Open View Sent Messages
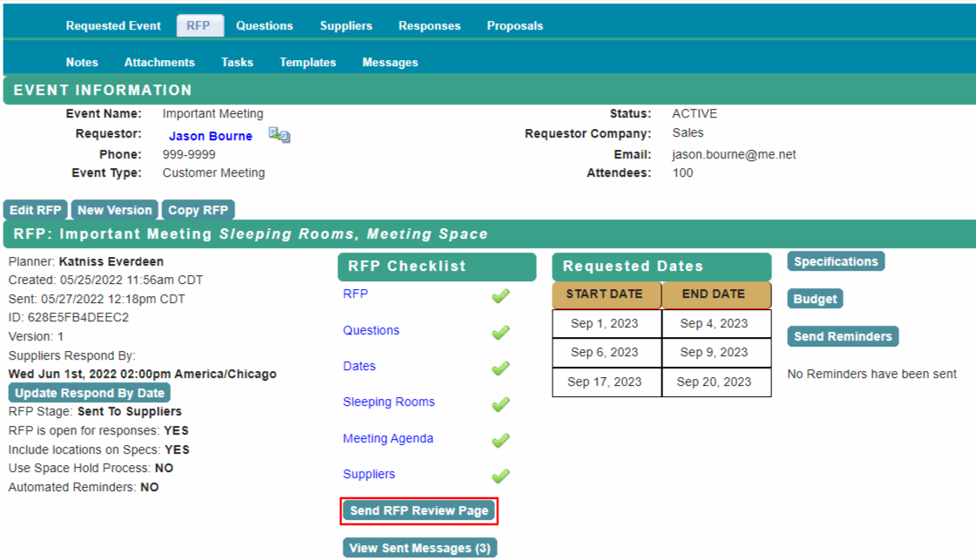This screenshot has height=560, width=976. point(419,547)
